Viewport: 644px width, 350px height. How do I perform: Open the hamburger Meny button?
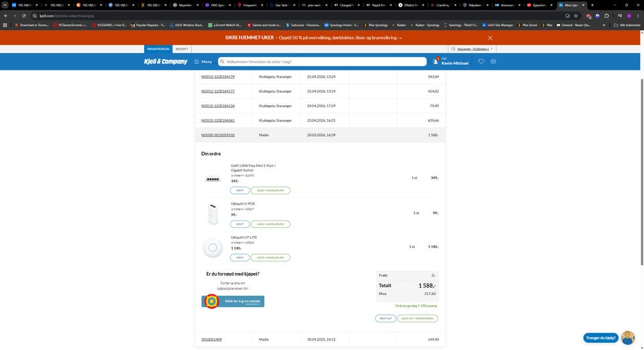point(203,62)
